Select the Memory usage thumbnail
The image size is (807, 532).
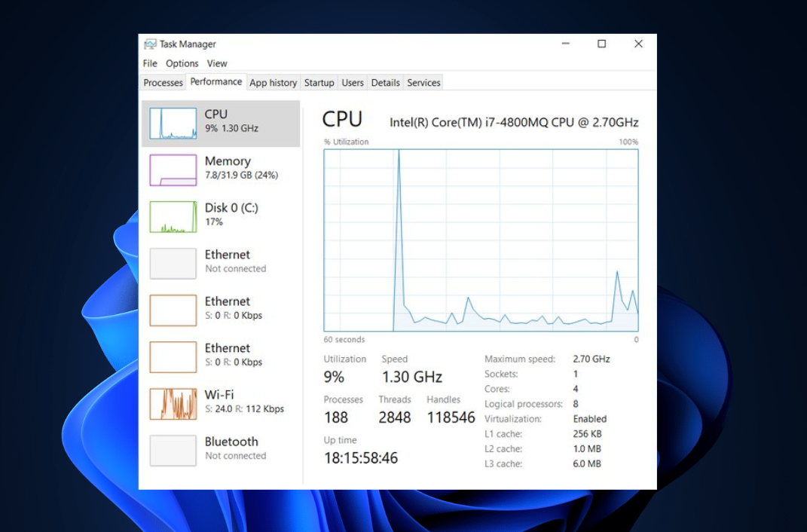[x=173, y=170]
